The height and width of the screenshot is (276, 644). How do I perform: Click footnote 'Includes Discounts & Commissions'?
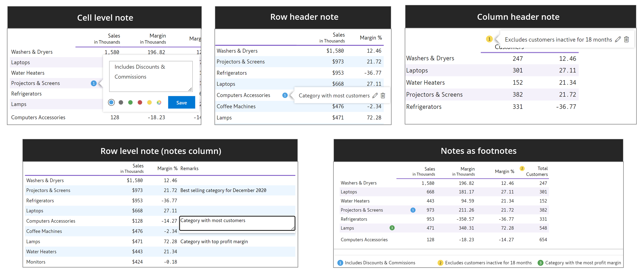pyautogui.click(x=380, y=263)
